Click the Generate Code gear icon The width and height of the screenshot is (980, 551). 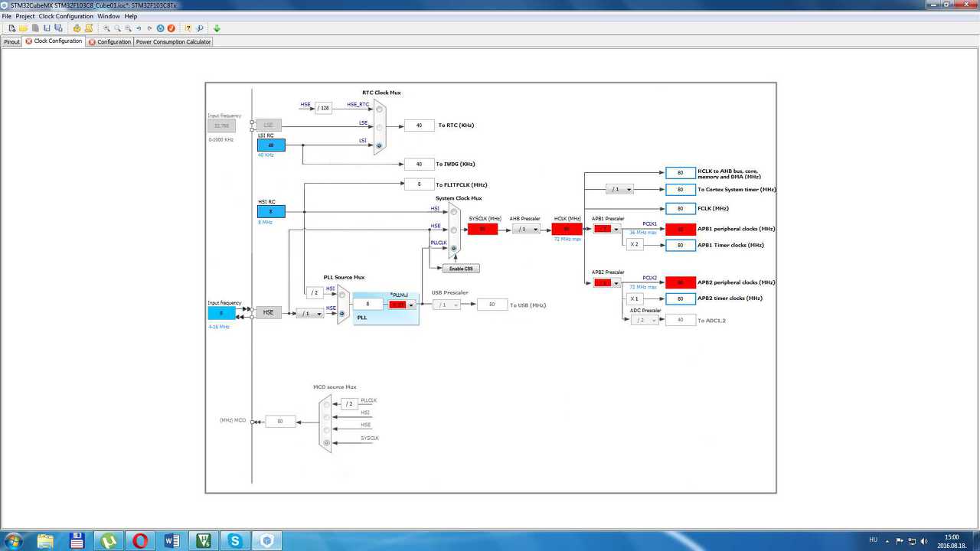[77, 28]
